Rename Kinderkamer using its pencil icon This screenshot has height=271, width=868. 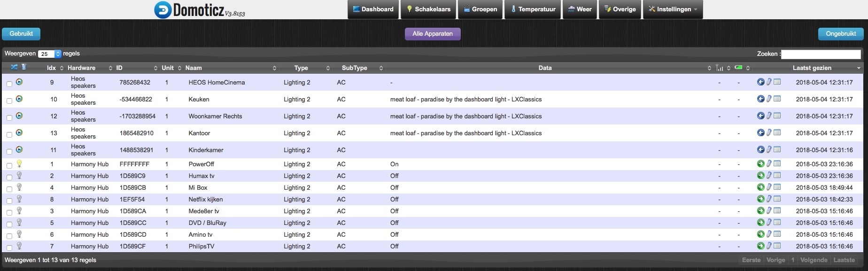[769, 149]
